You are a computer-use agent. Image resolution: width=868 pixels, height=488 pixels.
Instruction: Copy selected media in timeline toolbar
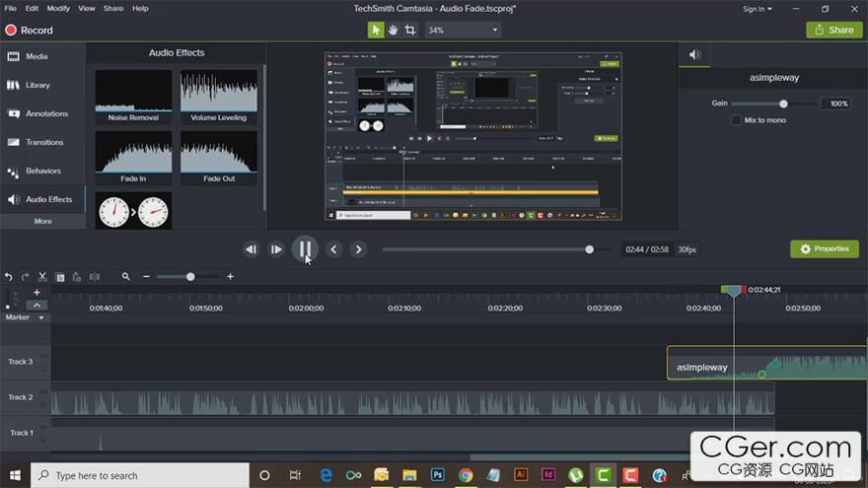pyautogui.click(x=60, y=277)
